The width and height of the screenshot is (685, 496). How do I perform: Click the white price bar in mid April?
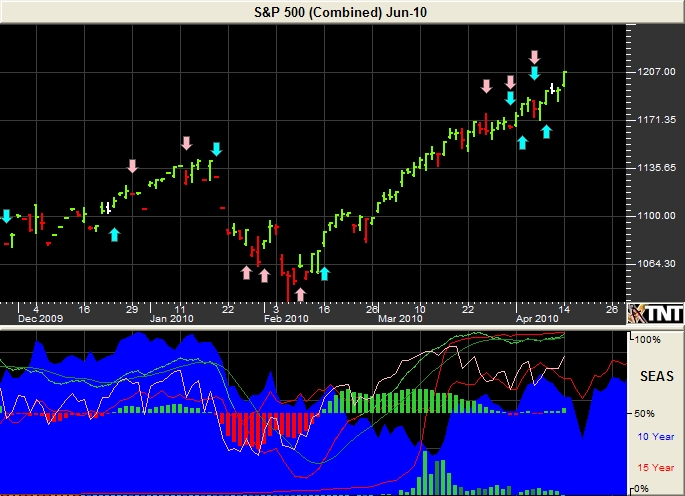(553, 88)
